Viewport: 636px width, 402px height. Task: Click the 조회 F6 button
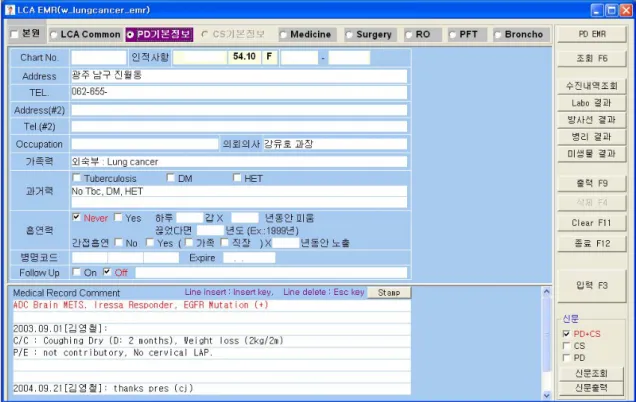pos(591,58)
